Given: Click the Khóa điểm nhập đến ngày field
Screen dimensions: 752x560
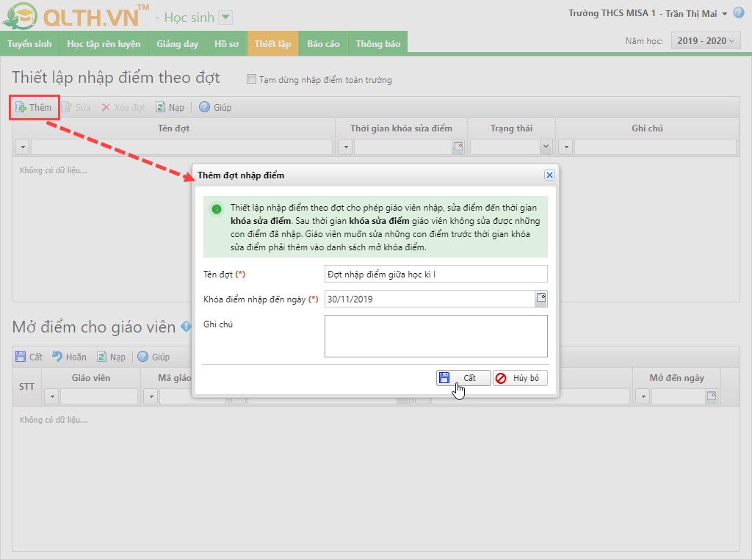Looking at the screenshot, I should 430,299.
